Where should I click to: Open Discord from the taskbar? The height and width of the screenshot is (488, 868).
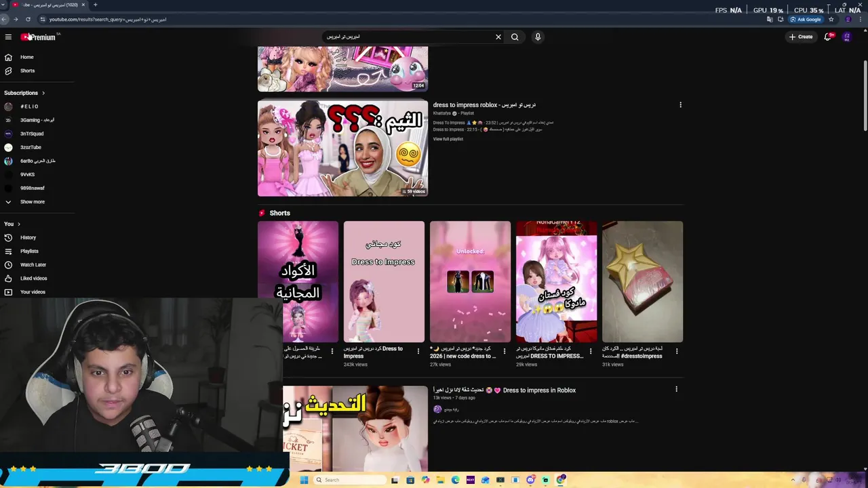coord(530,480)
